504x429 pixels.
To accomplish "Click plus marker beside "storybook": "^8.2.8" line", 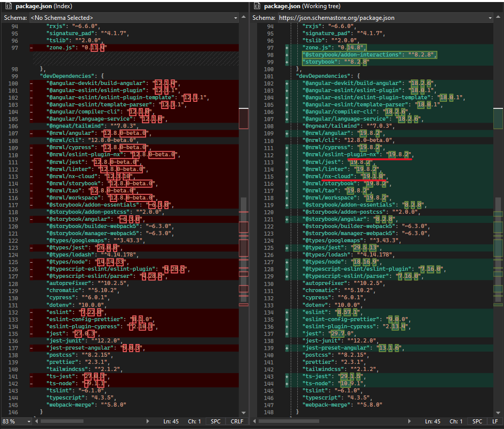I will (x=287, y=62).
